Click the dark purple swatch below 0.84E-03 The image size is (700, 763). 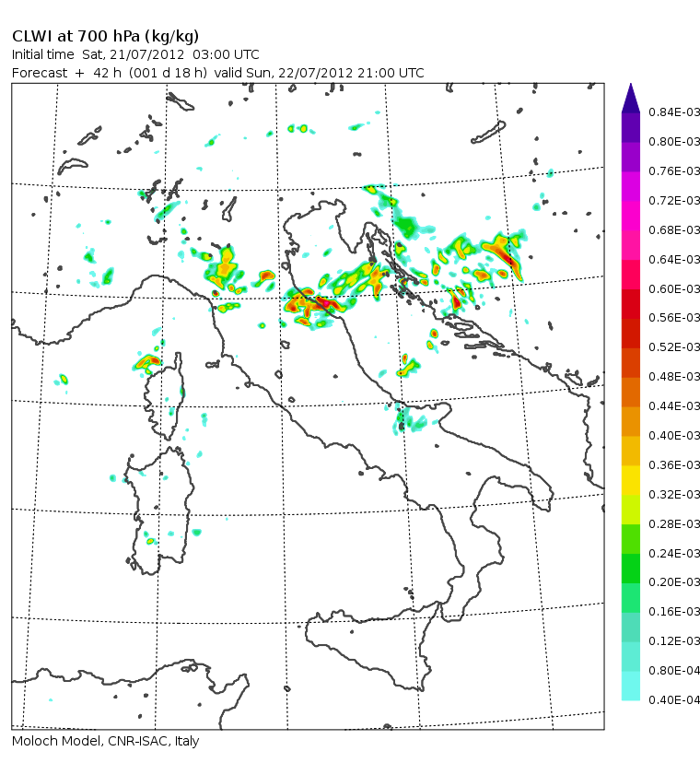pyautogui.click(x=630, y=127)
